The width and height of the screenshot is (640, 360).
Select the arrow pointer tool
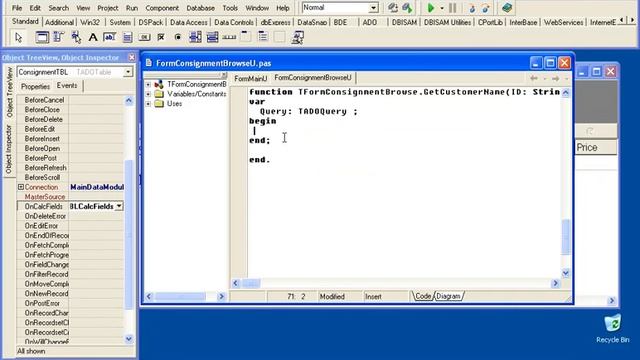[x=18, y=38]
